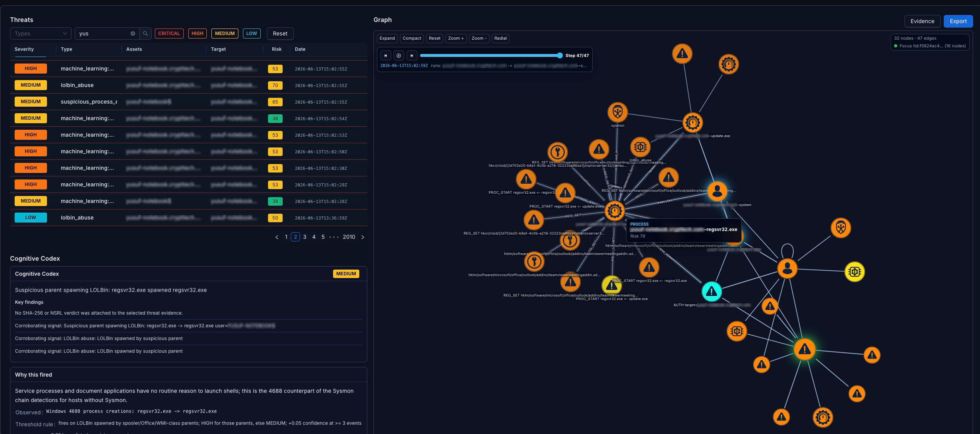The width and height of the screenshot is (980, 434).
Task: Click the orange chip node near lower right
Action: (x=737, y=331)
